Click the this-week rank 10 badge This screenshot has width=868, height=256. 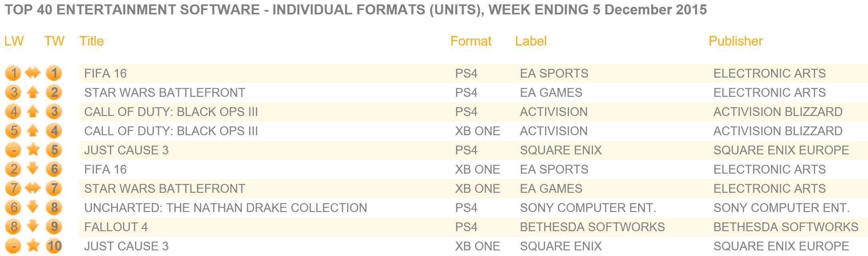(54, 246)
